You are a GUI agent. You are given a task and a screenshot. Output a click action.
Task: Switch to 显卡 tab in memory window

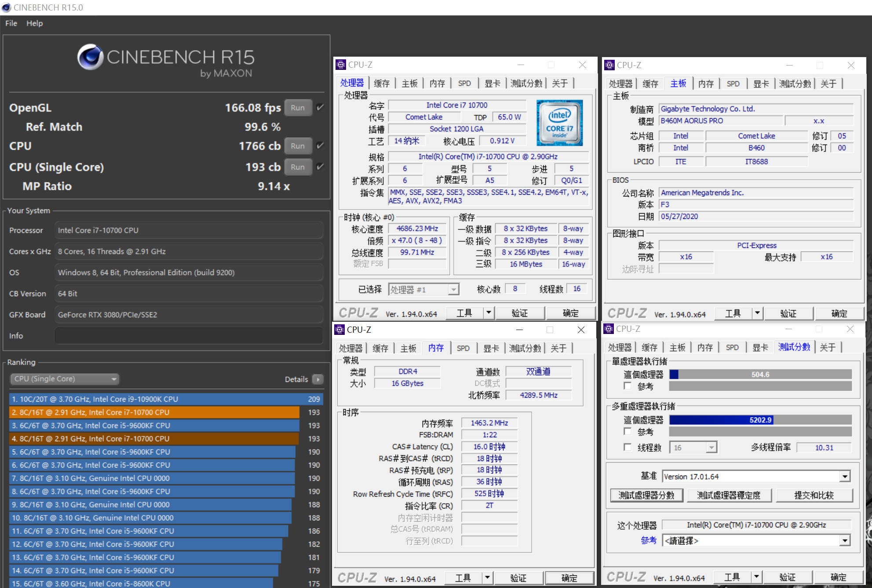(491, 348)
